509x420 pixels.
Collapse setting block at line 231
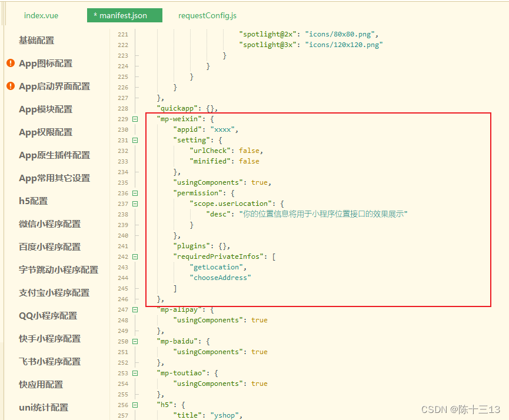coord(135,140)
